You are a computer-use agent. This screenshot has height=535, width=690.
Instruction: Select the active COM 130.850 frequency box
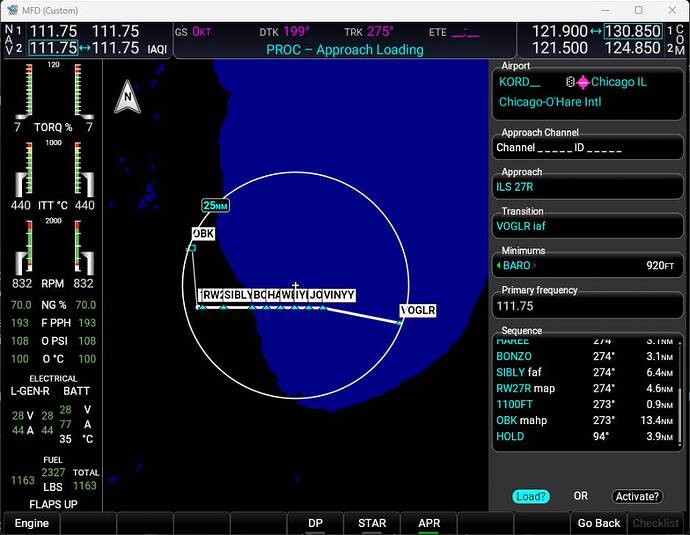pyautogui.click(x=632, y=32)
